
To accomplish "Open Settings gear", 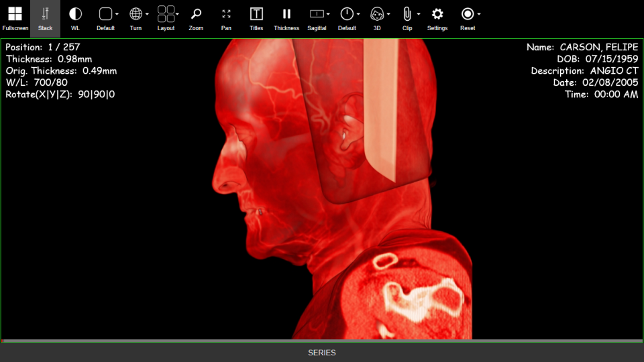I will tap(437, 19).
